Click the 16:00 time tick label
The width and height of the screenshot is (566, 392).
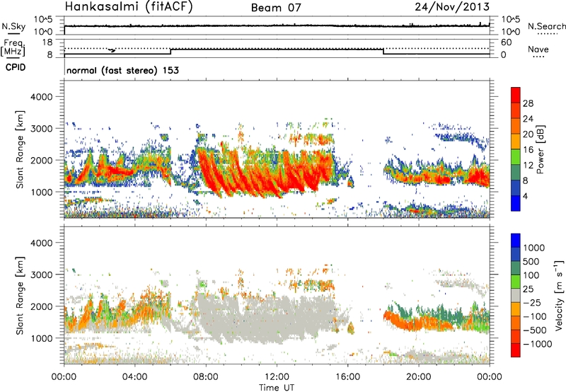click(x=348, y=377)
